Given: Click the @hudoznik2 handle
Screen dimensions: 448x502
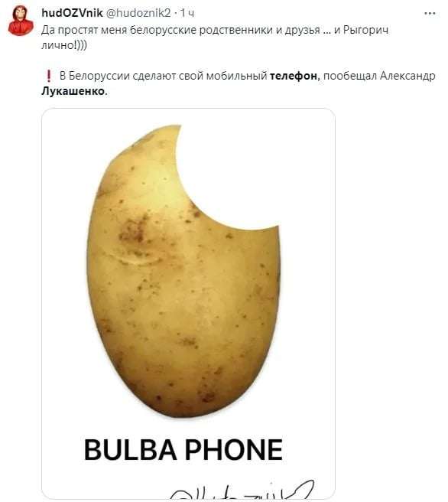Looking at the screenshot, I should click(x=138, y=13).
